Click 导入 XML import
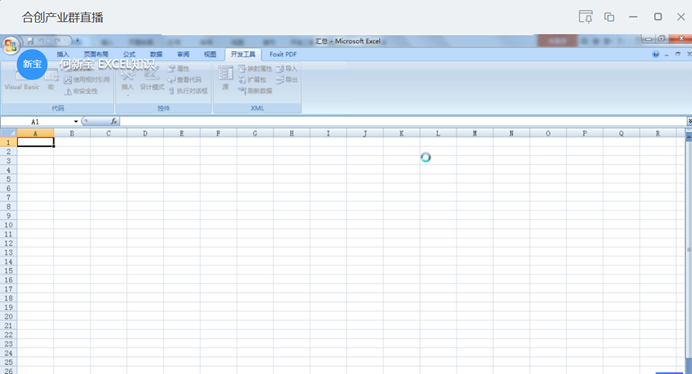The image size is (692, 374). pyautogui.click(x=287, y=69)
